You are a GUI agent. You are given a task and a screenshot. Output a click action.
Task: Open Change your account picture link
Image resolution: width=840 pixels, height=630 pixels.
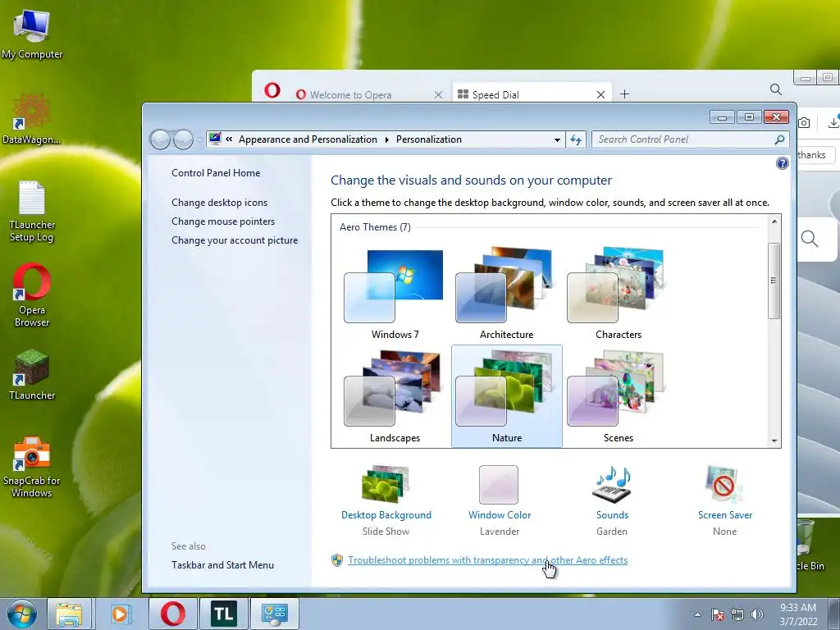point(235,240)
